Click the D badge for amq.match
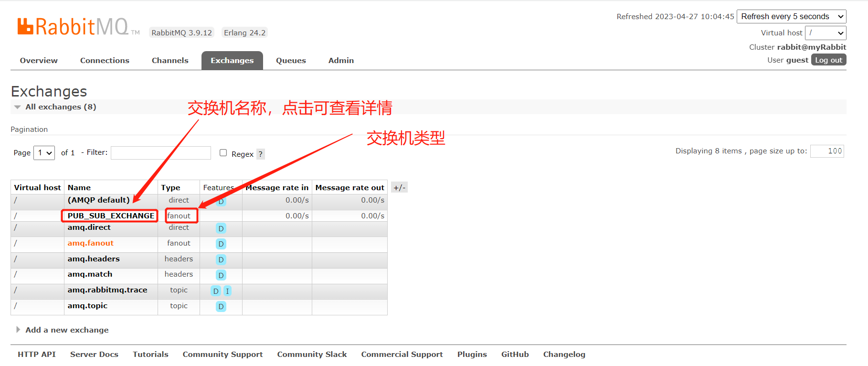The height and width of the screenshot is (366, 868). (221, 275)
